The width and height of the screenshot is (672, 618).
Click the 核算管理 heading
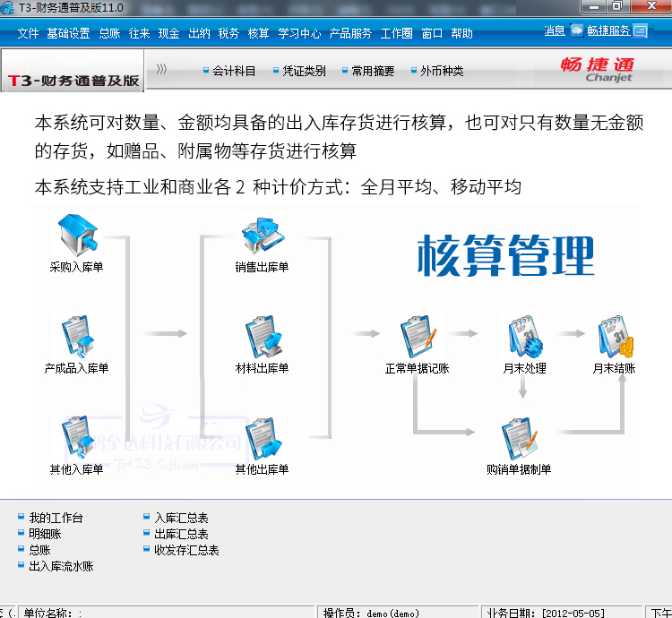[x=506, y=255]
